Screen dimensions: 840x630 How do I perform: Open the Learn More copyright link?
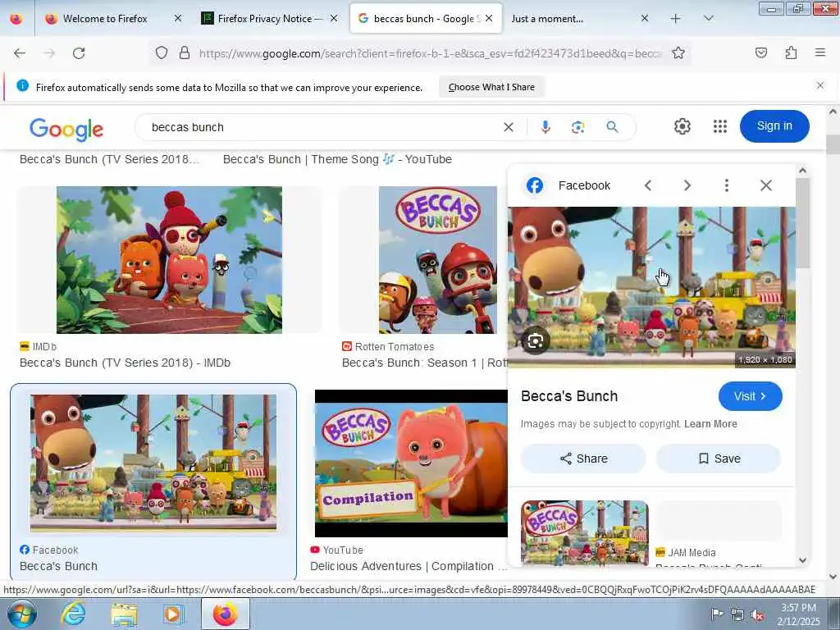710,424
